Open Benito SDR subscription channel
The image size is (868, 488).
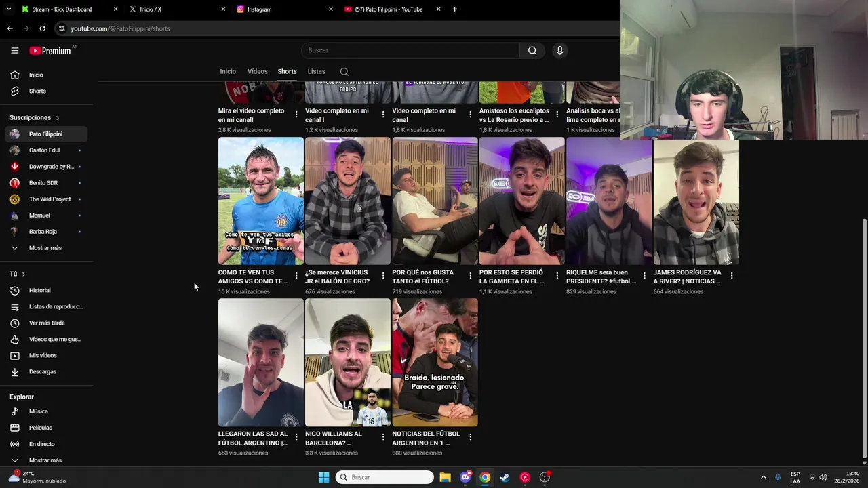[46, 183]
